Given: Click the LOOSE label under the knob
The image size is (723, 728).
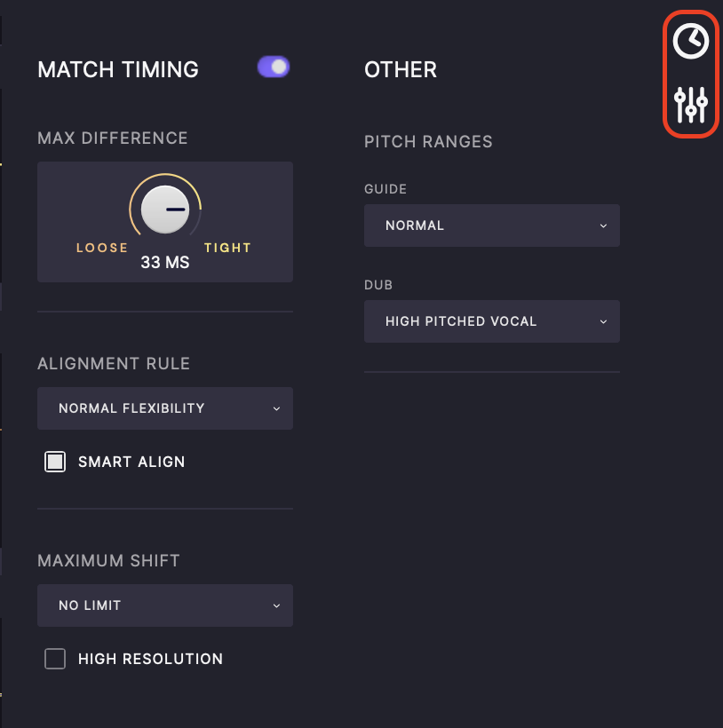Looking at the screenshot, I should point(101,248).
